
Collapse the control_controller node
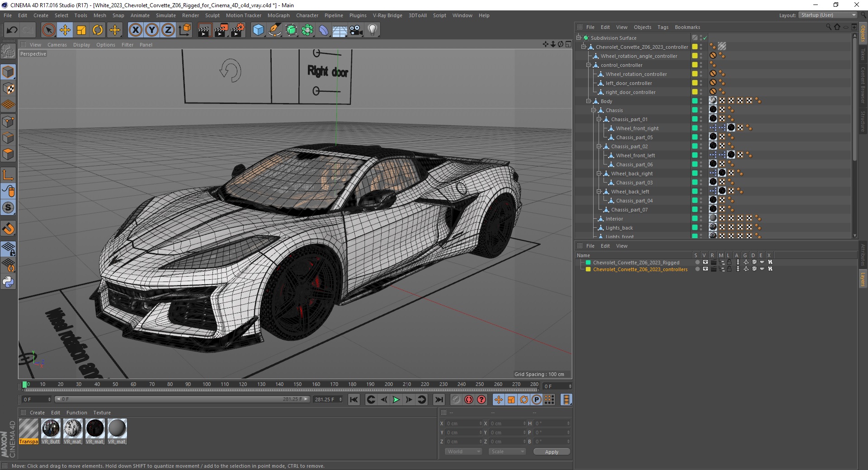point(589,65)
